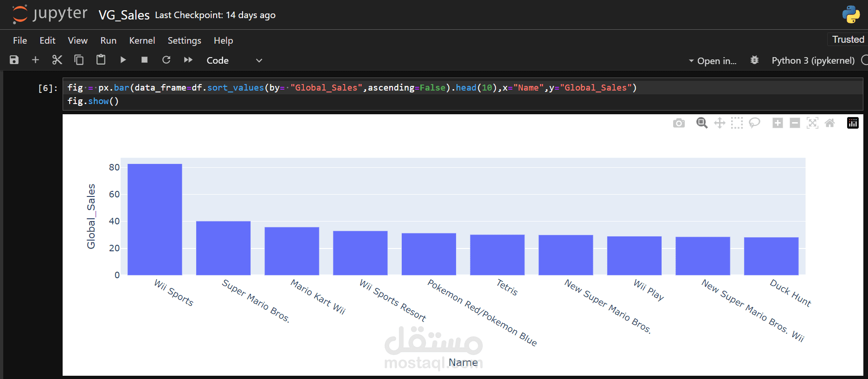
Task: Click the Last Checkpoint text
Action: point(215,15)
